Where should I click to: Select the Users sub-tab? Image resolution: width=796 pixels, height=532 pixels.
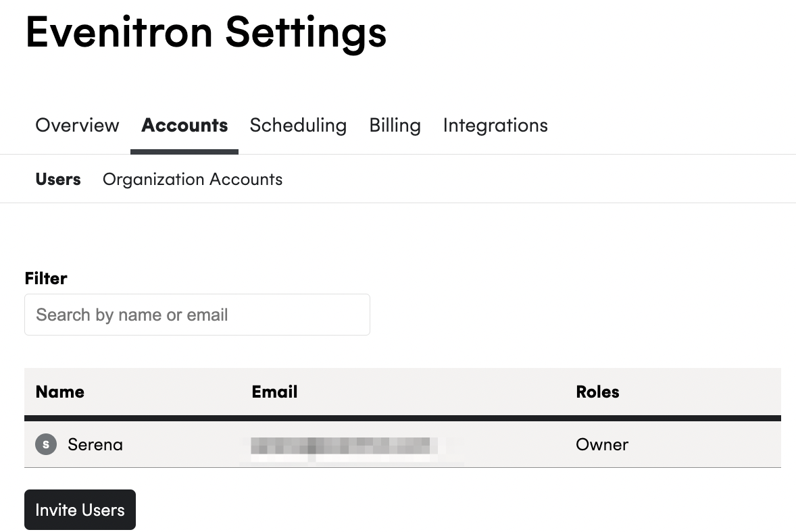[58, 179]
